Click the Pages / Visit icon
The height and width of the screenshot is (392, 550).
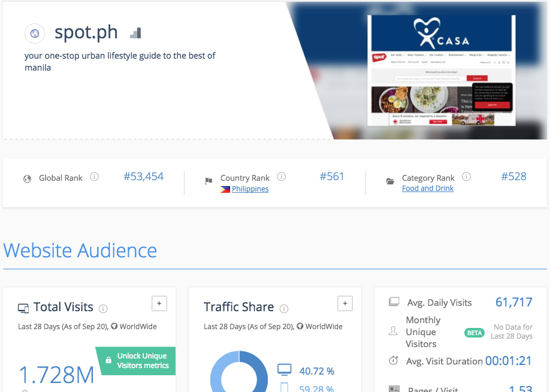394,389
